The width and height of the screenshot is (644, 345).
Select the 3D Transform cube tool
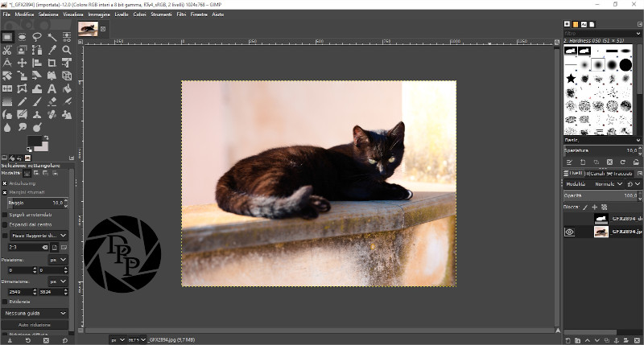point(67,76)
